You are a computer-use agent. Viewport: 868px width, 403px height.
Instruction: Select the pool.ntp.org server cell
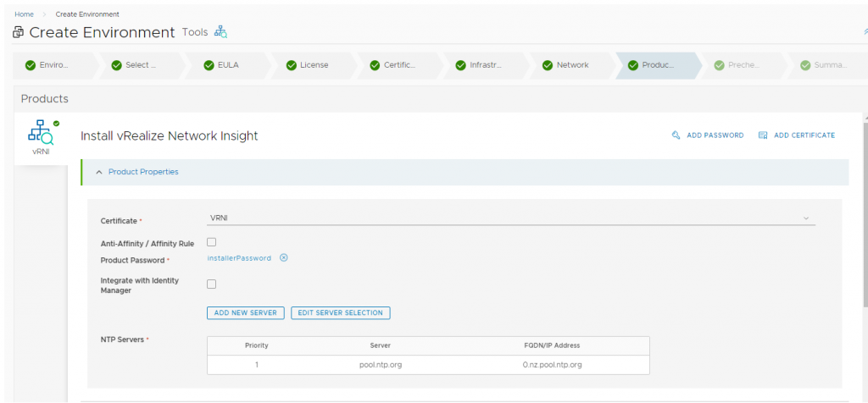point(381,365)
